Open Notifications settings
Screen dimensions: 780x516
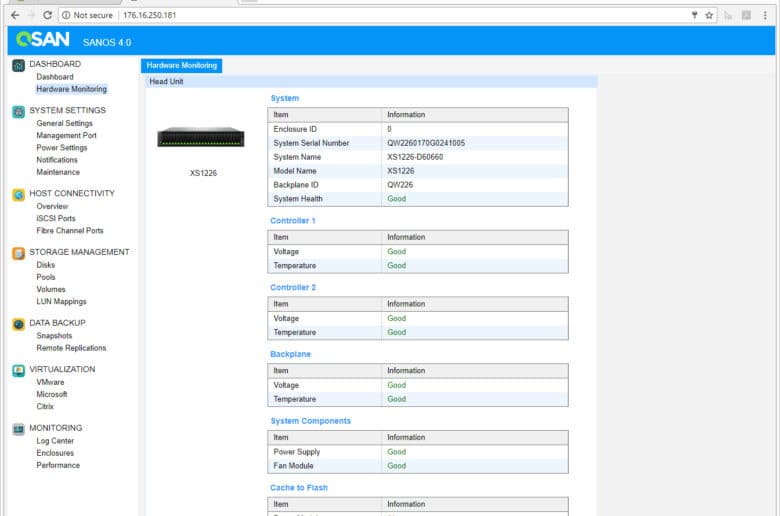[57, 160]
